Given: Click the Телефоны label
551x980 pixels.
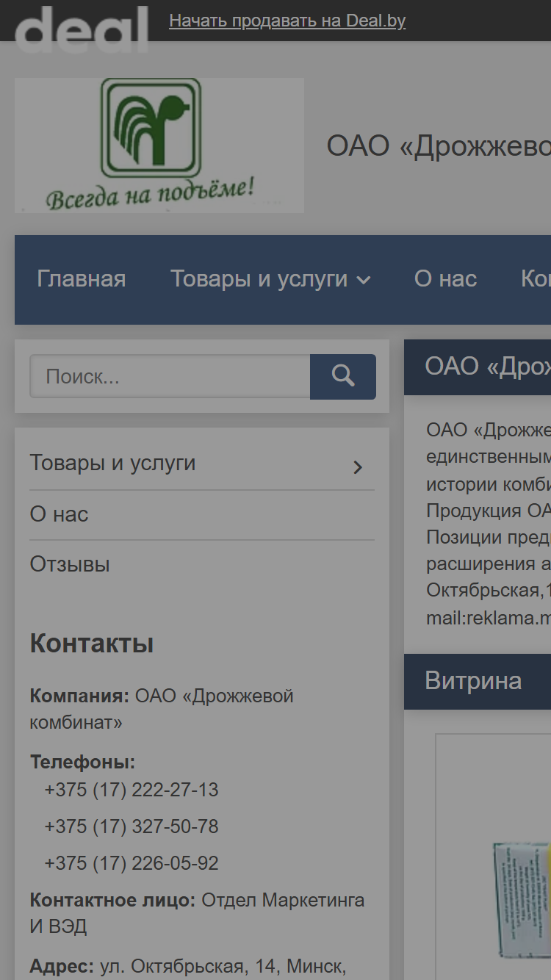Looking at the screenshot, I should point(83,762).
